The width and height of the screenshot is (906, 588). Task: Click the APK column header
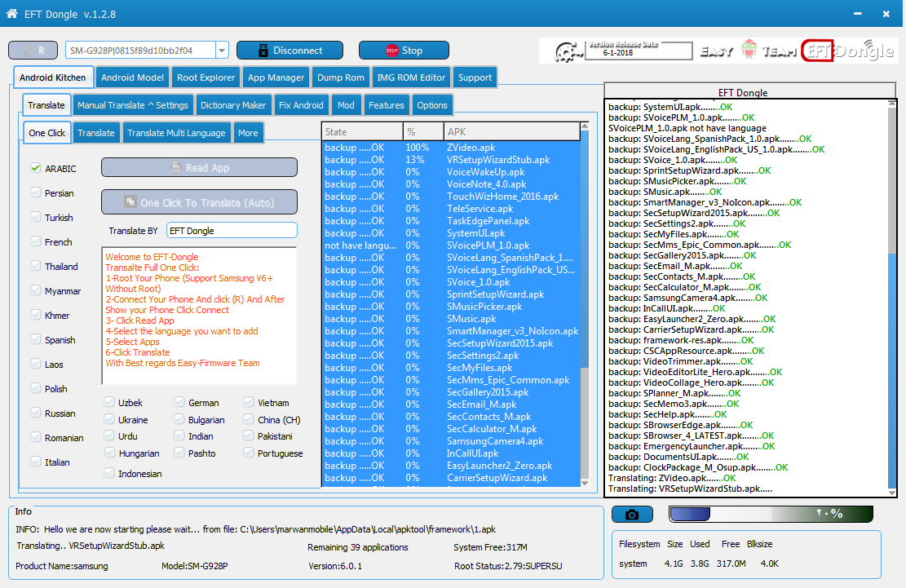point(511,131)
